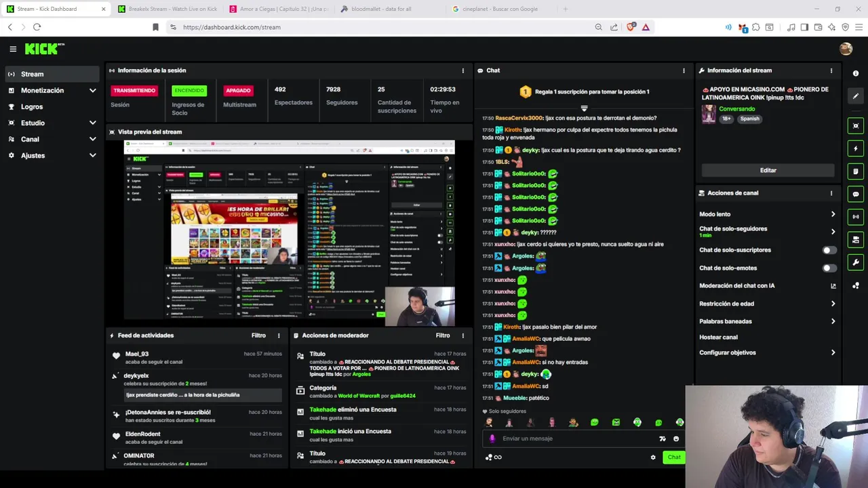Switch to the bloodmallet browser tab
This screenshot has height=488, width=868.
[391, 9]
